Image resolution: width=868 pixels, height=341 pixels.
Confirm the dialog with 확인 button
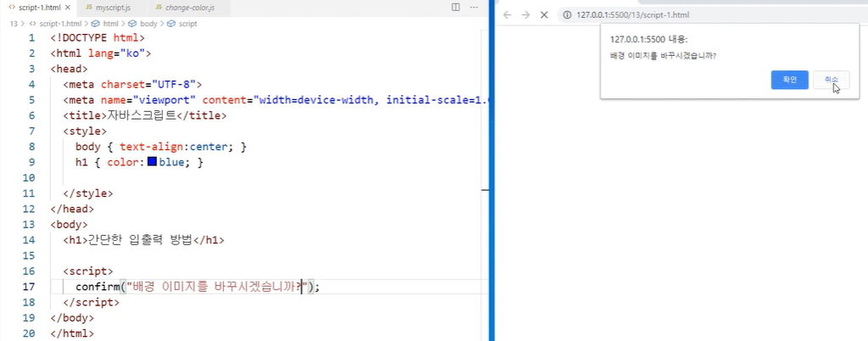pos(789,80)
